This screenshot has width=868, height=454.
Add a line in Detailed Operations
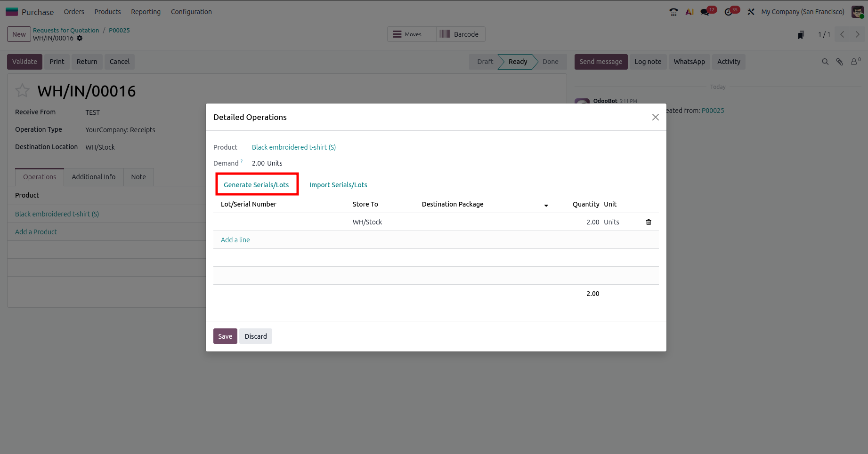click(235, 240)
